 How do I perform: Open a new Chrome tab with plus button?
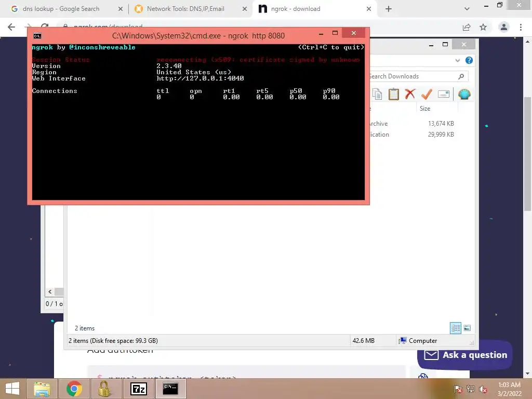tap(389, 9)
